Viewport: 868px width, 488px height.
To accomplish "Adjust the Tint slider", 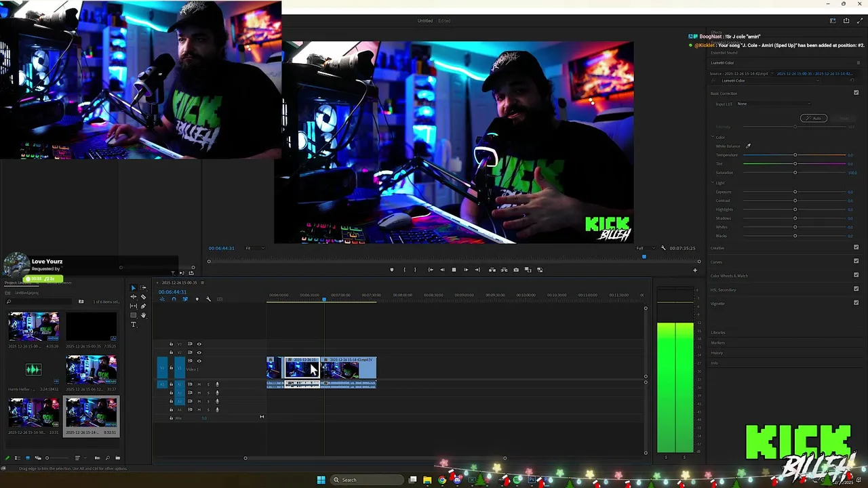I will pos(795,163).
